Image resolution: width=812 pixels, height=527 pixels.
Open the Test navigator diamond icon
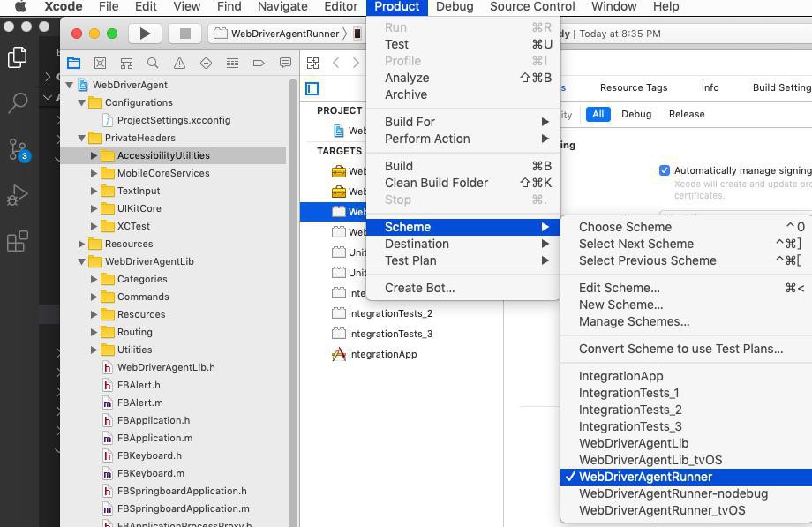click(206, 64)
